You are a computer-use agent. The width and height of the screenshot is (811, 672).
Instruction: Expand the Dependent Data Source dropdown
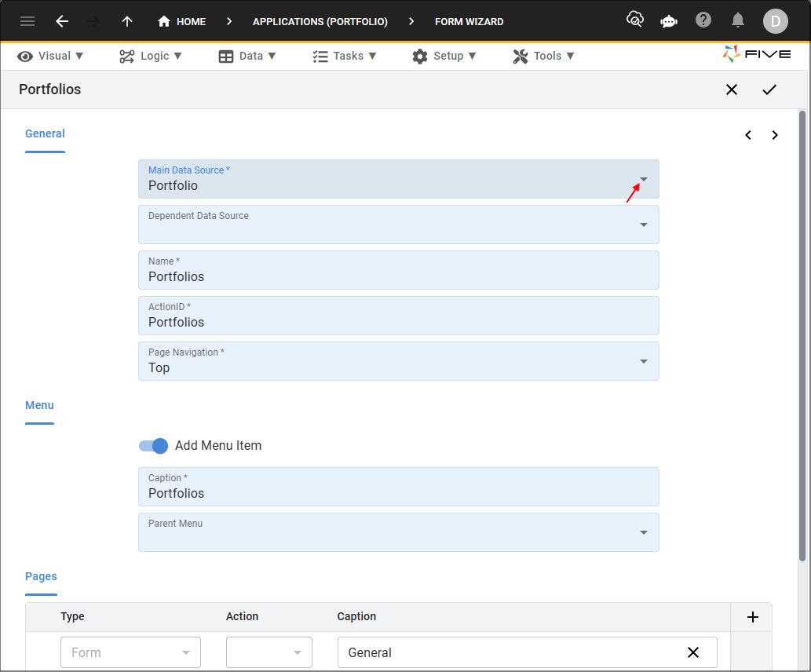tap(644, 225)
